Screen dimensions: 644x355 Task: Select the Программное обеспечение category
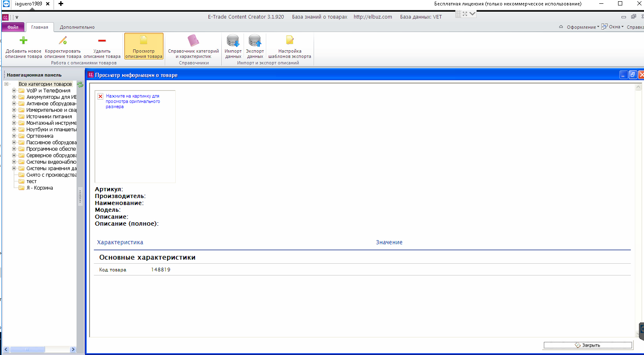51,149
